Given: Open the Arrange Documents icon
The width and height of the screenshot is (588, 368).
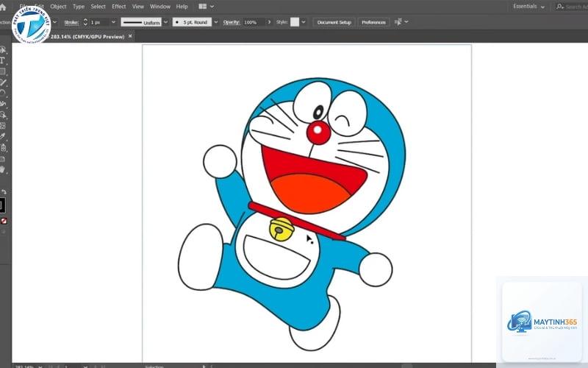Looking at the screenshot, I should click(203, 7).
